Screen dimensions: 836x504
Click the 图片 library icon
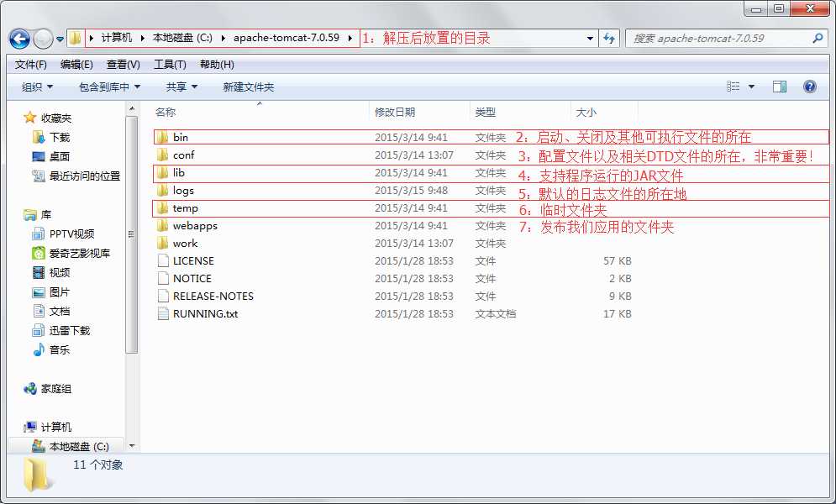coord(39,292)
